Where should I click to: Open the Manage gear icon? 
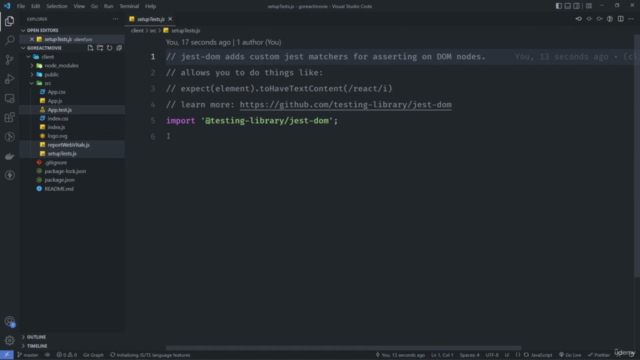[9, 340]
